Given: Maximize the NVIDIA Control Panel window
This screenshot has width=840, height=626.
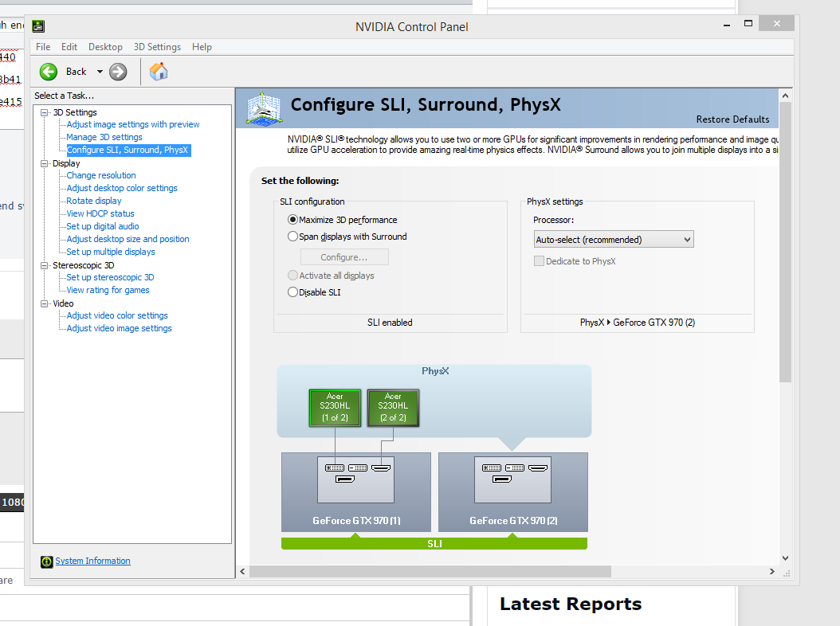Looking at the screenshot, I should [x=748, y=24].
